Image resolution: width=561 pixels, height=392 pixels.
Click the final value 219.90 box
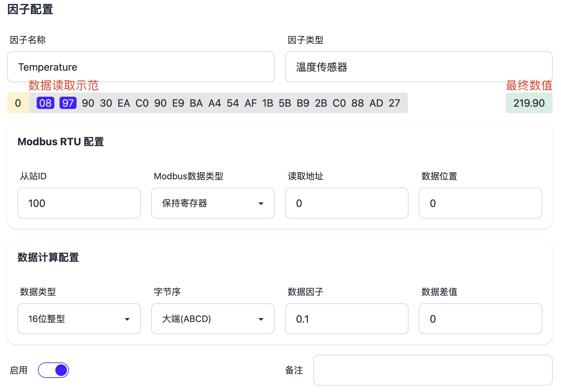pos(529,103)
